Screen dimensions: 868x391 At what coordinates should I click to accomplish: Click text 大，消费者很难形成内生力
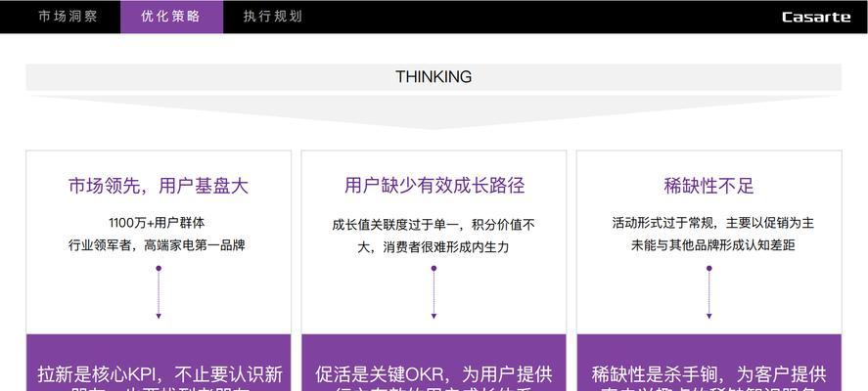434,246
